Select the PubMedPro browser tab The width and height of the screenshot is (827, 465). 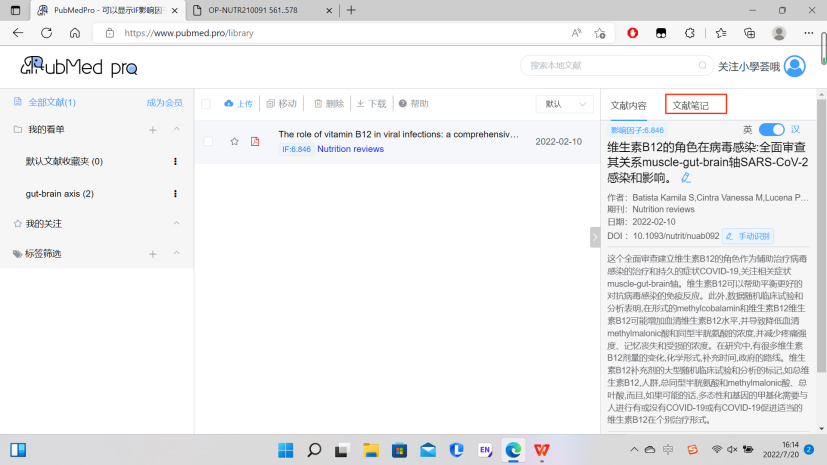pos(108,11)
